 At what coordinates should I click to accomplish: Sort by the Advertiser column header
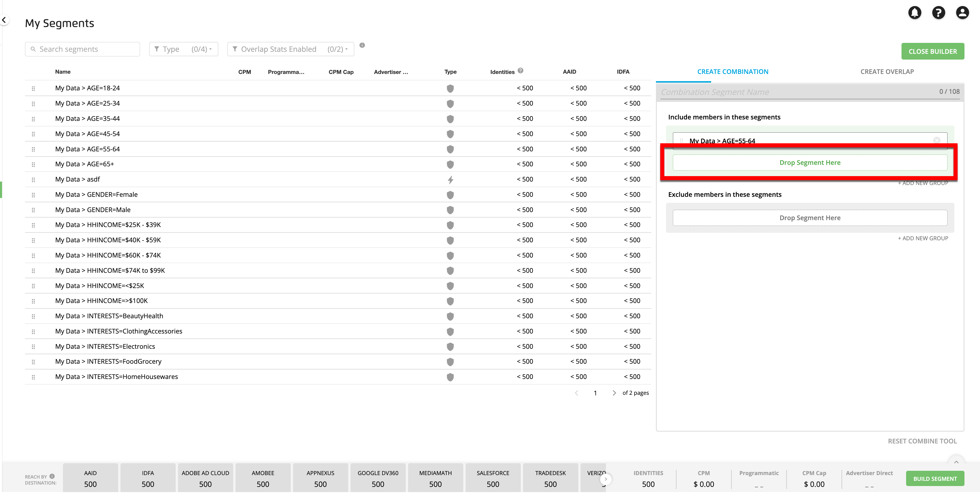click(391, 72)
